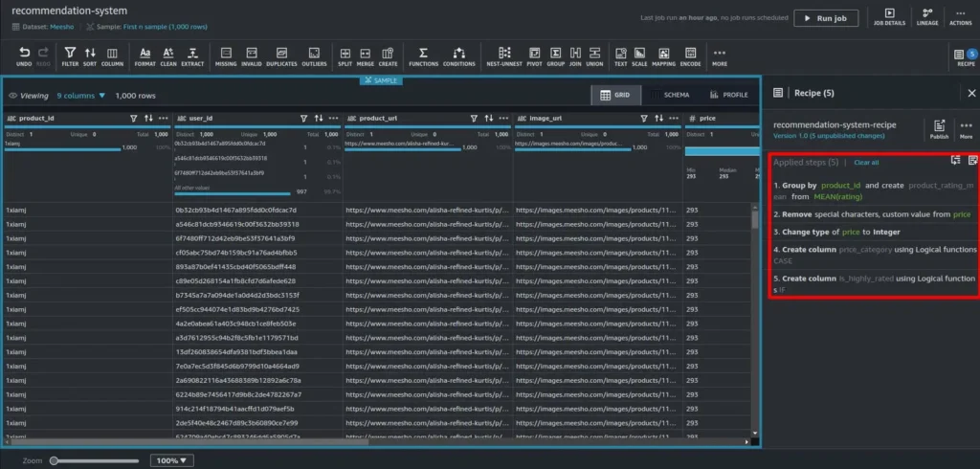This screenshot has height=469, width=980.
Task: Toggle the Recipe panel icon
Action: tap(966, 56)
